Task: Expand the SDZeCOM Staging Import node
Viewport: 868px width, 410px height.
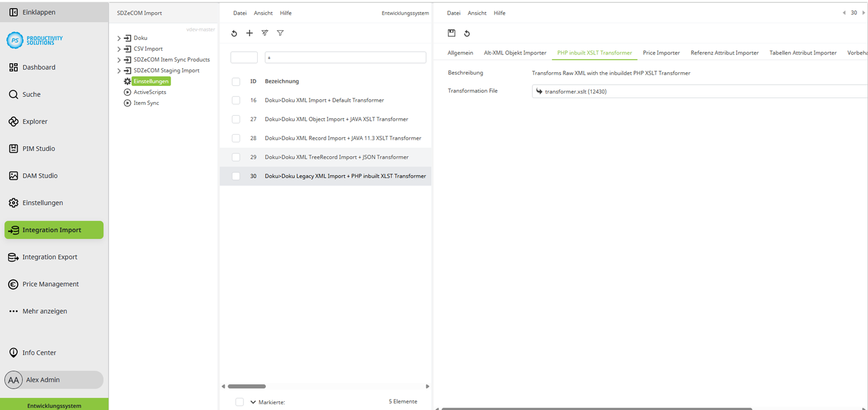Action: pos(119,70)
